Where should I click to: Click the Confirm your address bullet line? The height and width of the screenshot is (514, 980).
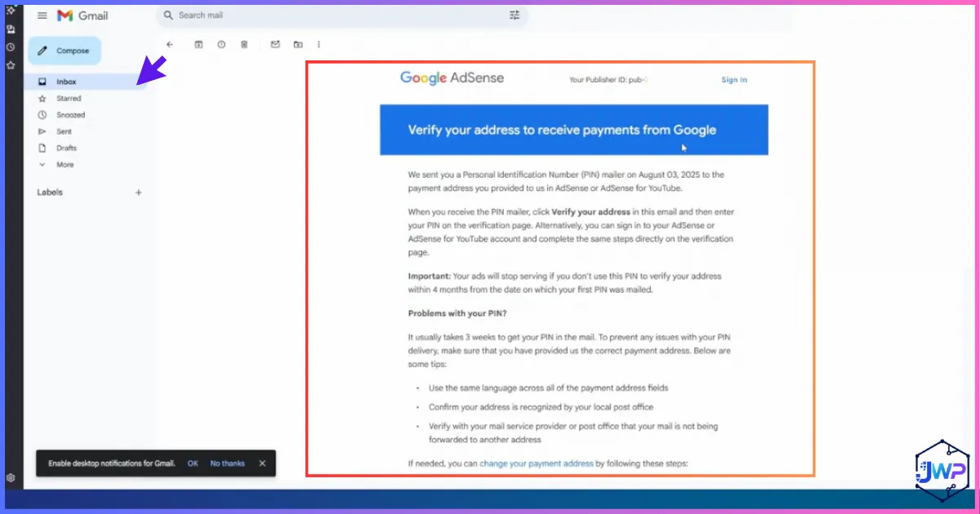(541, 407)
